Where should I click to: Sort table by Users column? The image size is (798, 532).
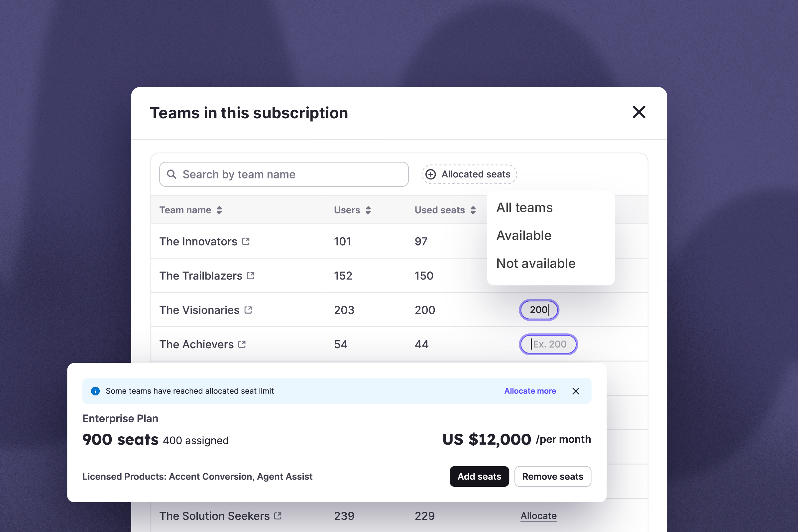coord(368,210)
